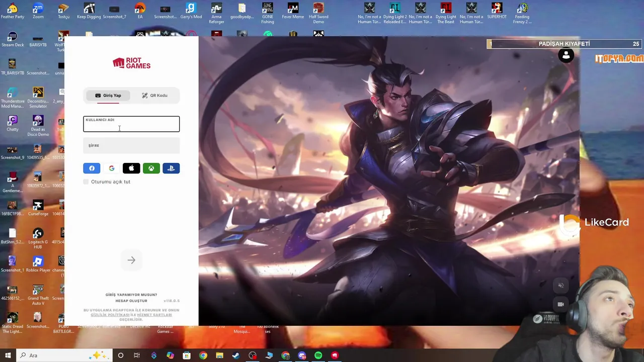Open the Stream Deck desktop shortcut
The image size is (644, 362).
tap(12, 40)
